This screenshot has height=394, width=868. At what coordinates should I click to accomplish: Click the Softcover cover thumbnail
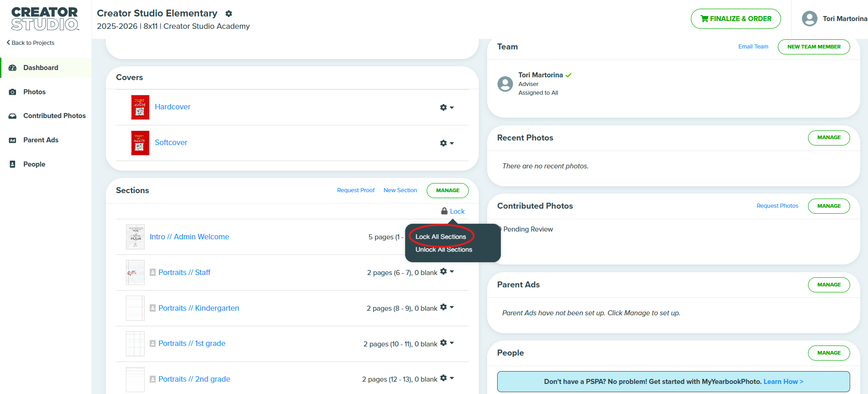tap(140, 143)
